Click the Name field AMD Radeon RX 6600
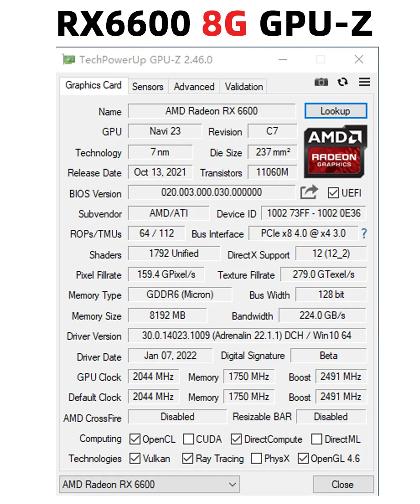This screenshot has width=420, height=504. [212, 111]
